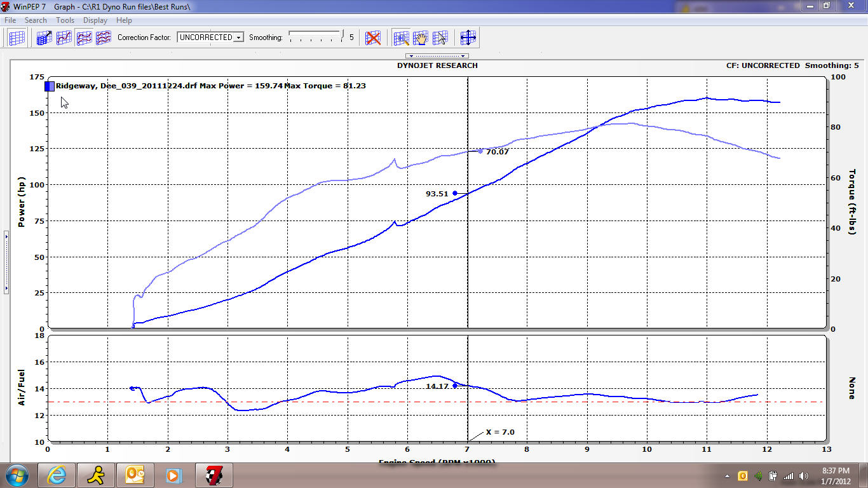Viewport: 868px width, 488px height.
Task: Switch to the single graph layout icon
Action: pos(64,37)
